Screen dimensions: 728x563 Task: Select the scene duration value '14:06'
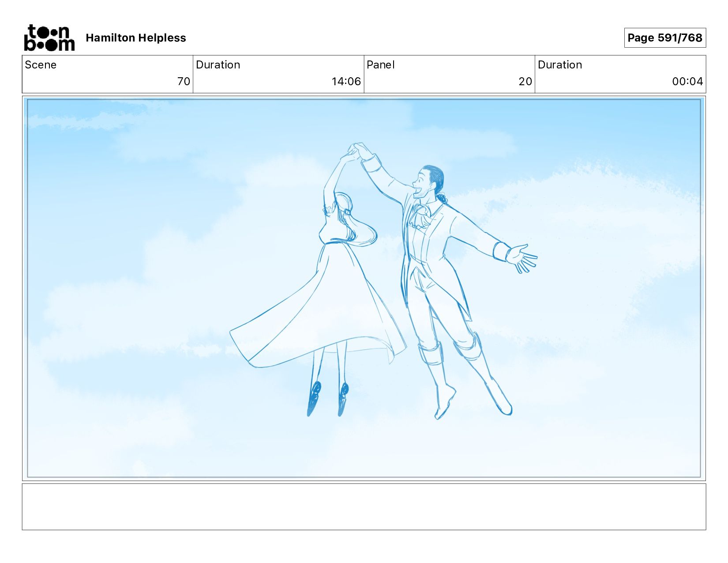tap(346, 81)
